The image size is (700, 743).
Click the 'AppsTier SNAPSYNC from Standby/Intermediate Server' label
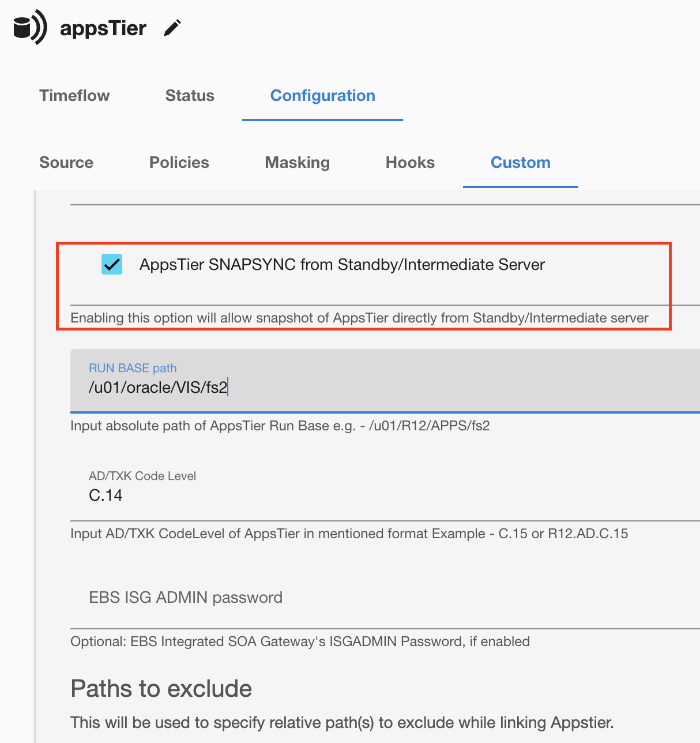(x=342, y=265)
